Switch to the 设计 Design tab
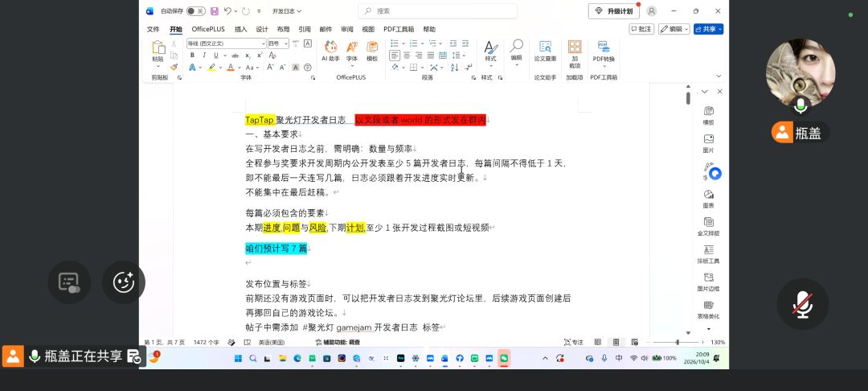Image resolution: width=868 pixels, height=391 pixels. point(262,29)
